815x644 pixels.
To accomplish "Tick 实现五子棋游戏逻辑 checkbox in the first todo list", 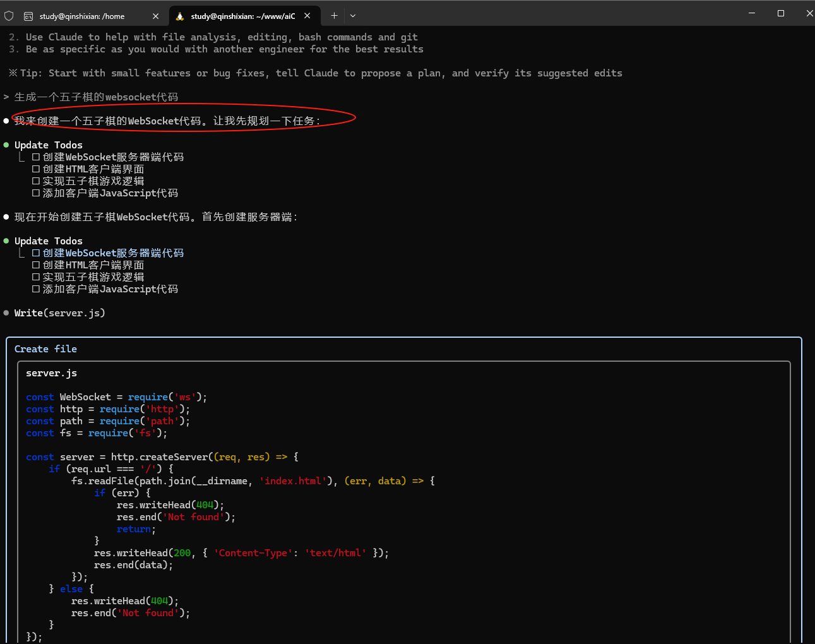I will click(x=36, y=181).
